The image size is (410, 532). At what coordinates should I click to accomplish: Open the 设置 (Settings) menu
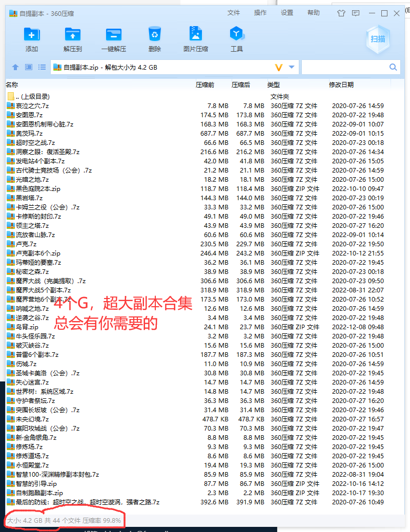pyautogui.click(x=287, y=13)
